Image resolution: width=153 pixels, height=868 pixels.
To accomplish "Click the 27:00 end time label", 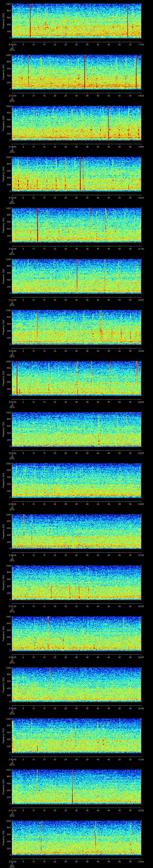I will click(141, 555).
